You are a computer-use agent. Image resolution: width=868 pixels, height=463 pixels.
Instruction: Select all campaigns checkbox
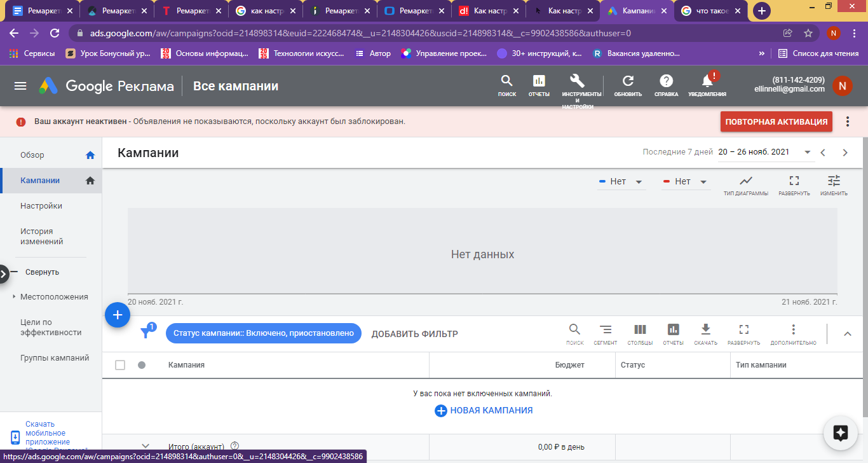[x=120, y=365]
